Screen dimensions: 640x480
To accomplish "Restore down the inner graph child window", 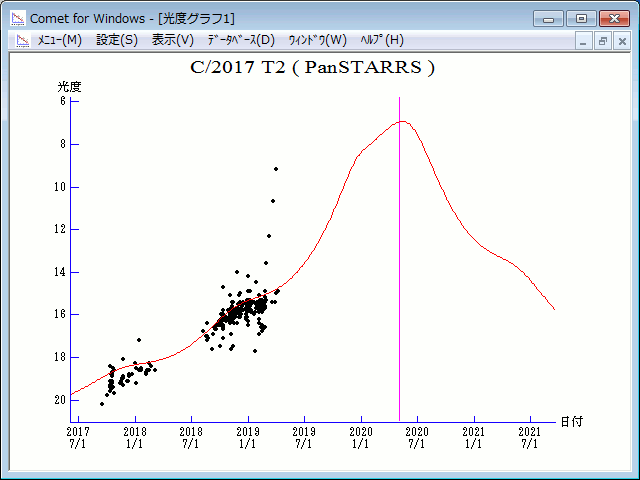I will pyautogui.click(x=603, y=41).
